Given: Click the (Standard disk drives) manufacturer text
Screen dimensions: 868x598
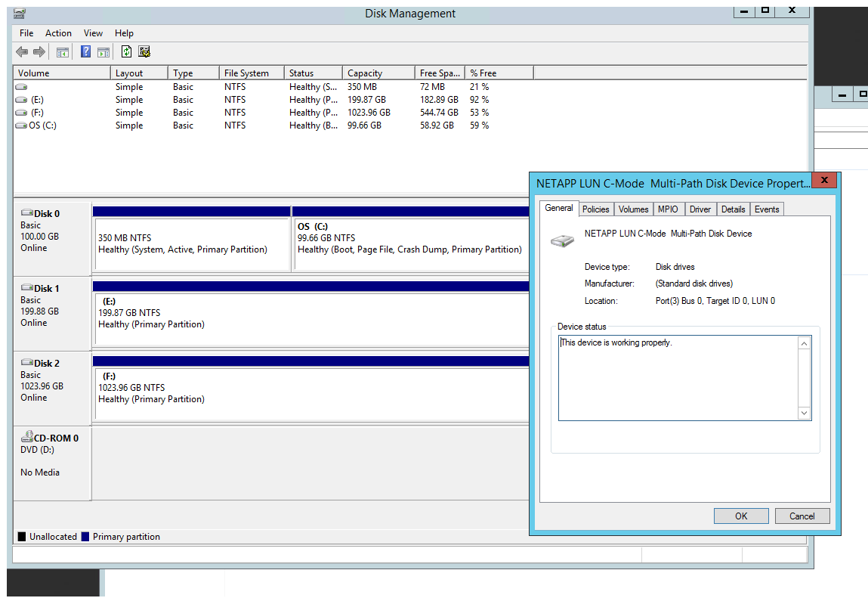Looking at the screenshot, I should (x=694, y=284).
